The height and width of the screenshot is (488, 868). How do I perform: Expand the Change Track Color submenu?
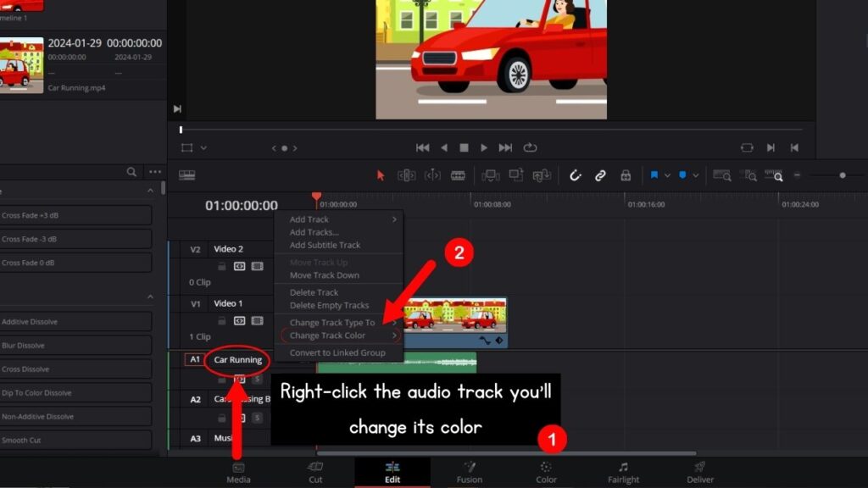337,335
